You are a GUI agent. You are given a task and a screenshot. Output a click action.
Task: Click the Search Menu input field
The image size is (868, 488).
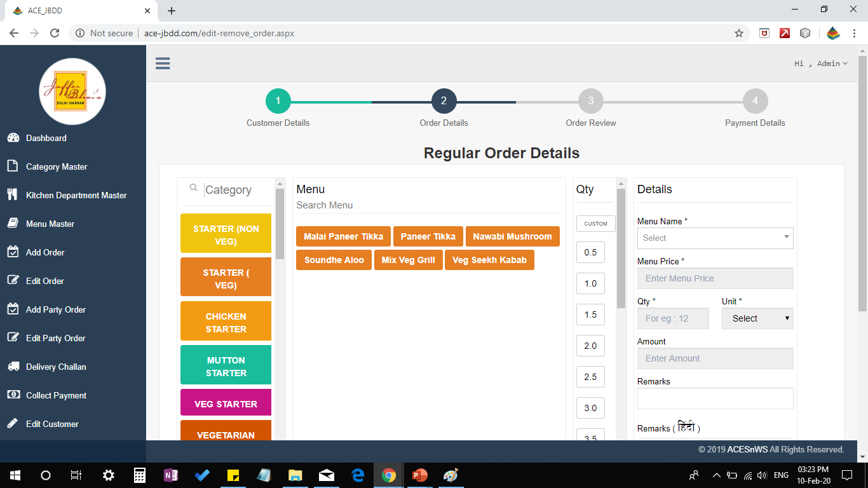pos(429,205)
